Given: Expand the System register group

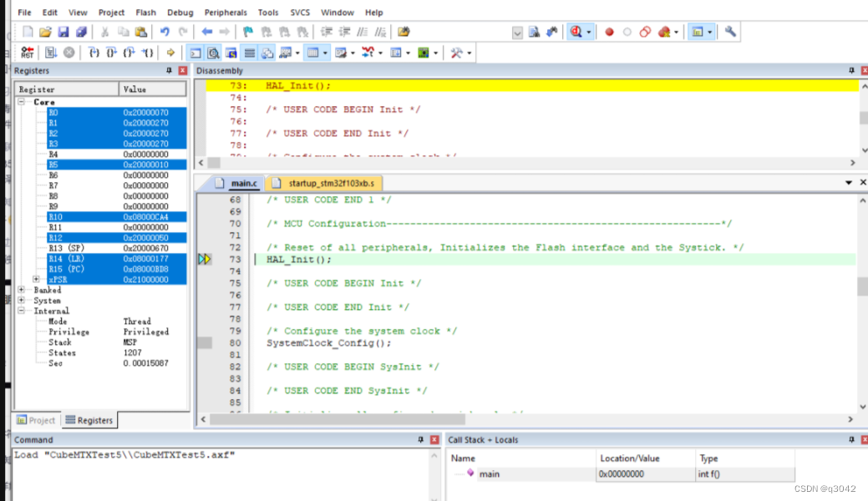Looking at the screenshot, I should (x=21, y=300).
